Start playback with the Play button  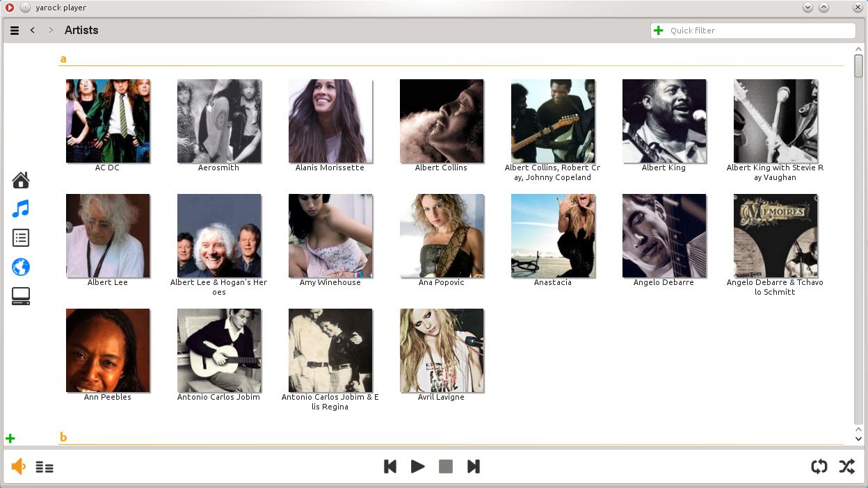click(x=417, y=466)
